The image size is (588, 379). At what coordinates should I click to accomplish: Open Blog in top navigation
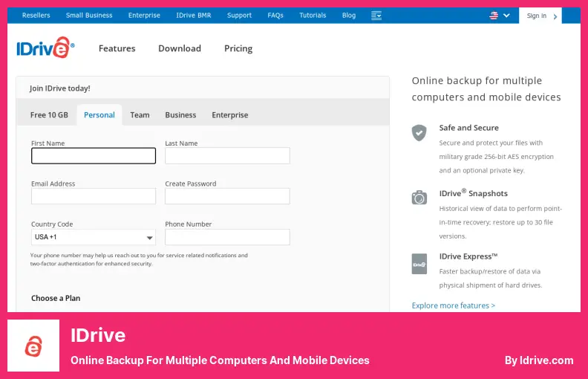click(x=349, y=16)
